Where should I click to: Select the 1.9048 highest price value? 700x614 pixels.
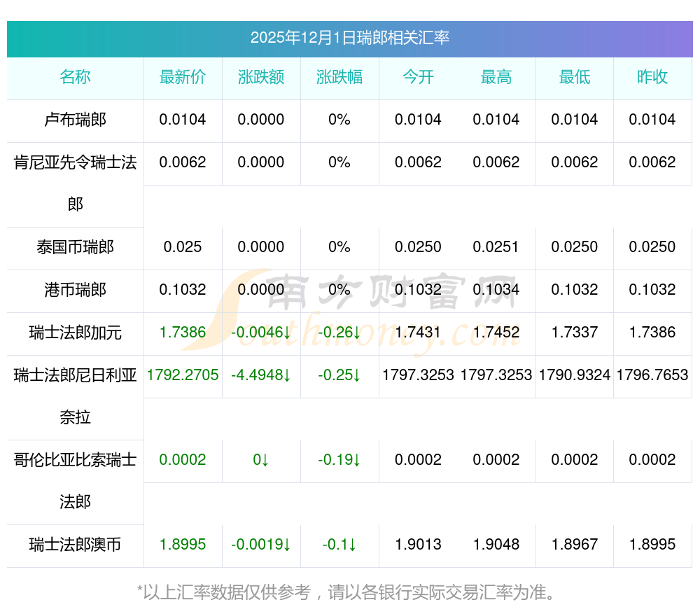tap(496, 545)
